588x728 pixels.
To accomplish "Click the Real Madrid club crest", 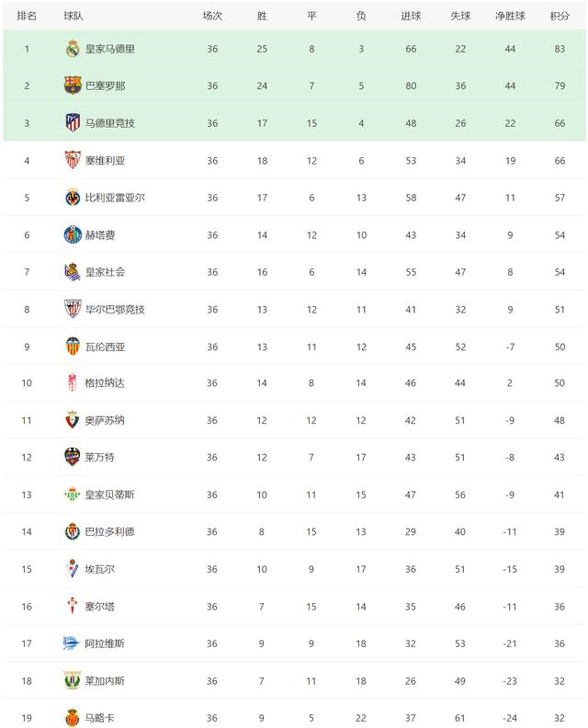I will pyautogui.click(x=73, y=49).
